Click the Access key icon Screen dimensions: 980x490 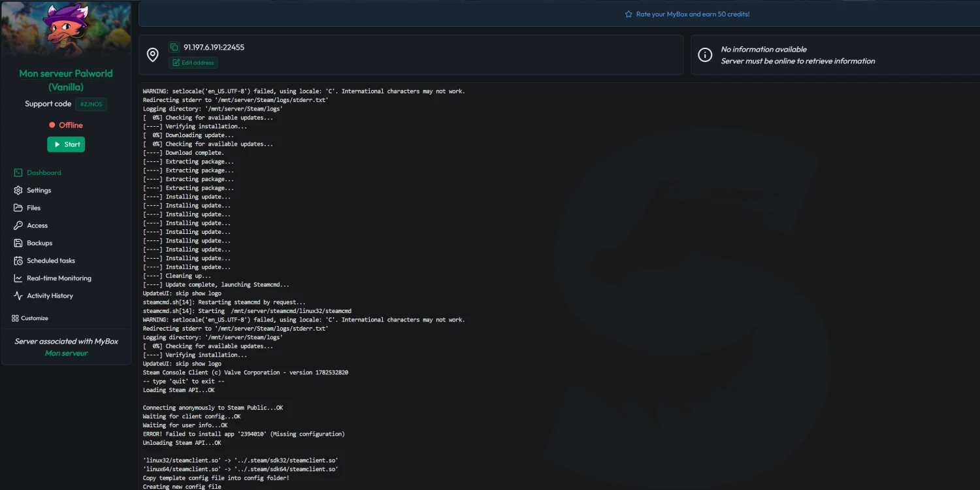(18, 225)
